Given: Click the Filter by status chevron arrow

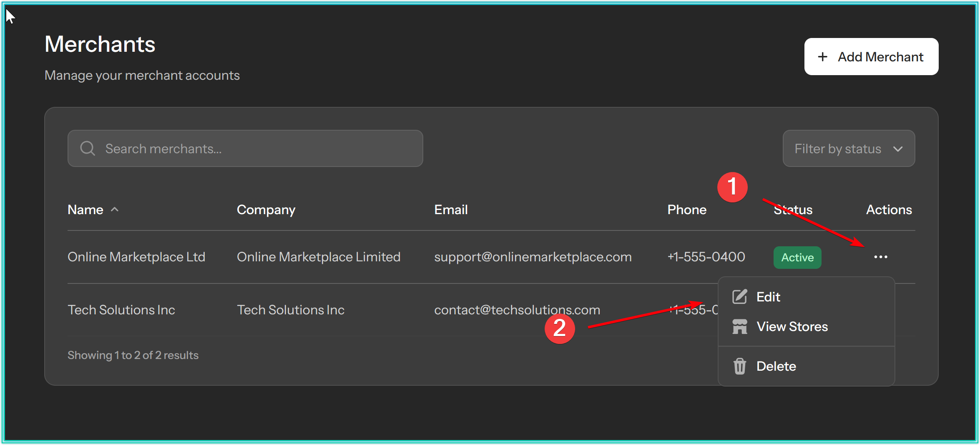Looking at the screenshot, I should click(898, 149).
